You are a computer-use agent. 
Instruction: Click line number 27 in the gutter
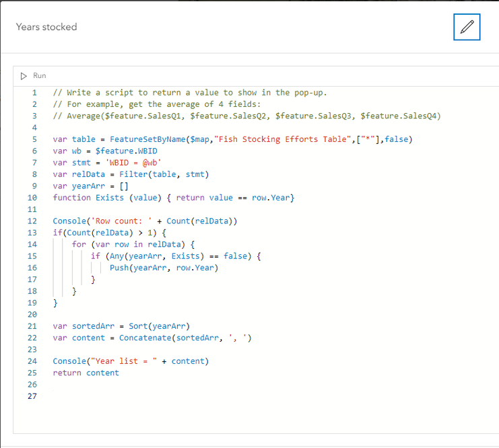click(32, 396)
